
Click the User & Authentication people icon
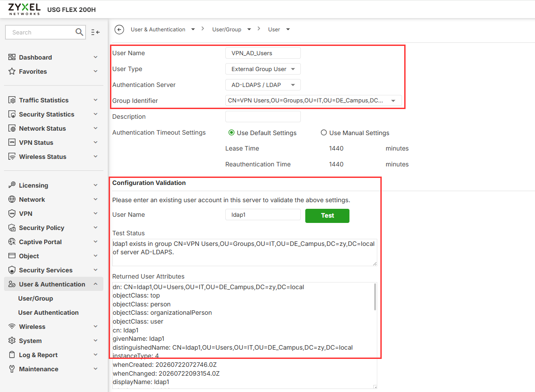coord(12,284)
